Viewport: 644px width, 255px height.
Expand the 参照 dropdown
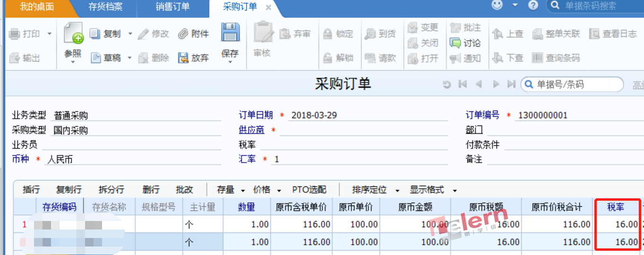pyautogui.click(x=73, y=62)
